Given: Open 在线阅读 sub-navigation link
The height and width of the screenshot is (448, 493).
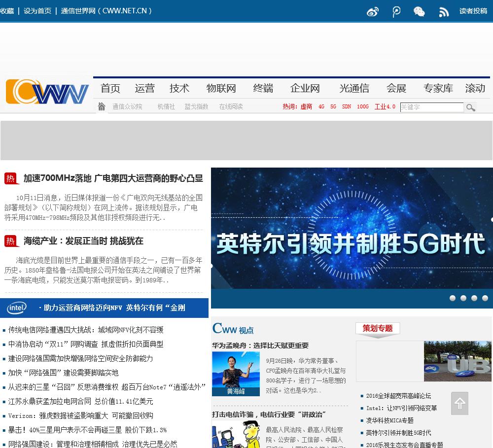Looking at the screenshot, I should click(x=231, y=107).
